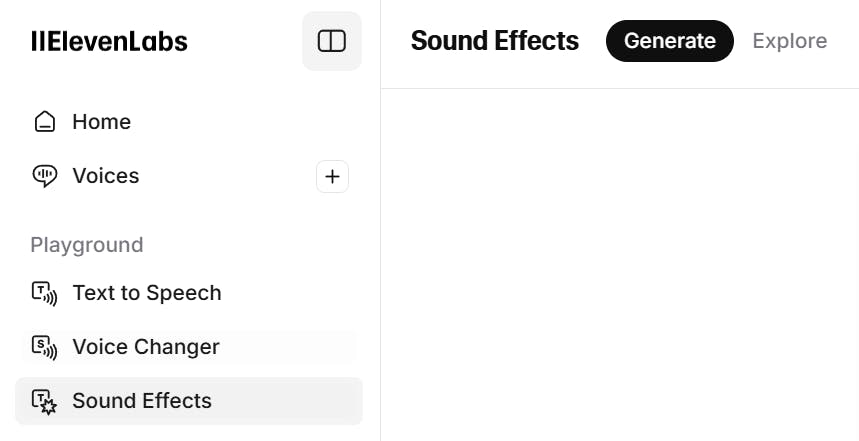This screenshot has height=441, width=859.
Task: Click the Home house icon
Action: click(x=45, y=122)
